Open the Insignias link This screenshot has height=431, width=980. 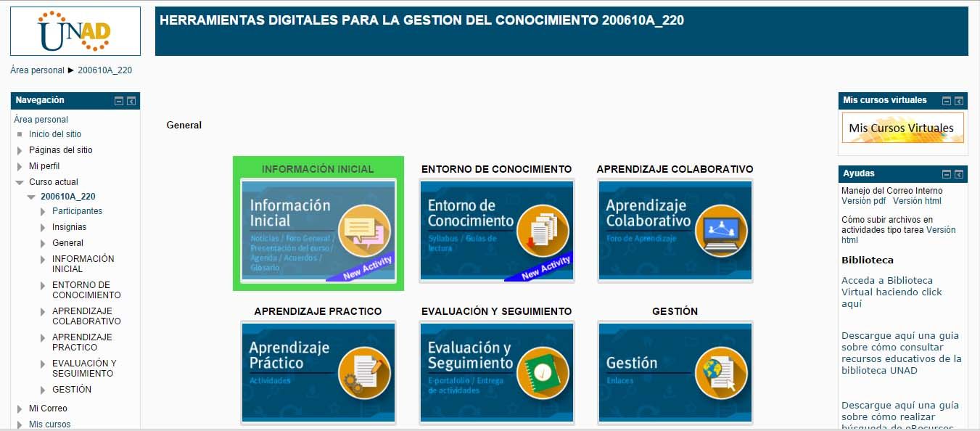pyautogui.click(x=69, y=227)
